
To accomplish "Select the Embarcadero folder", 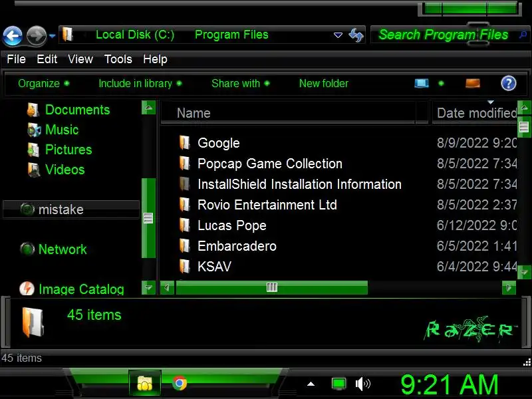I will pos(237,246).
